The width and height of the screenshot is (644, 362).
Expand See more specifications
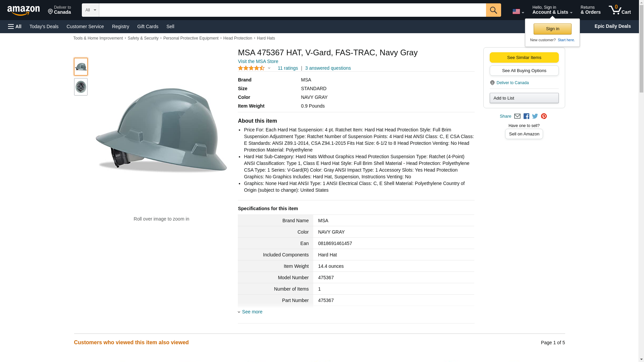pos(252,312)
